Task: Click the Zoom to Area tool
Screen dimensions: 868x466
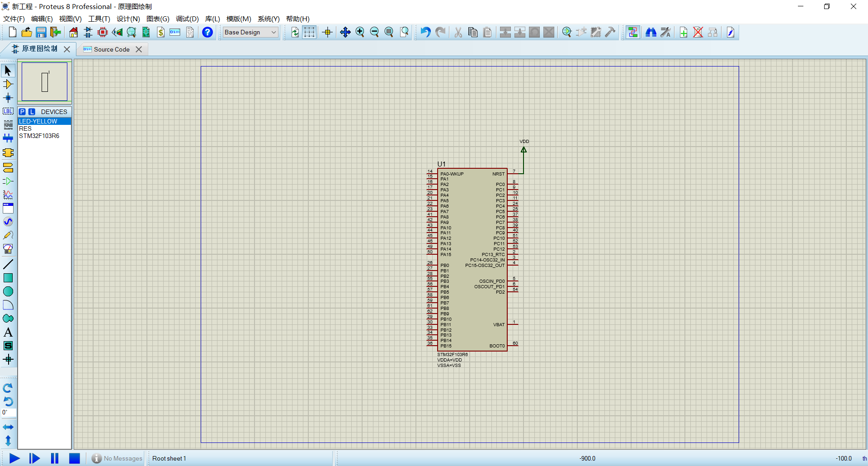Action: coord(404,32)
